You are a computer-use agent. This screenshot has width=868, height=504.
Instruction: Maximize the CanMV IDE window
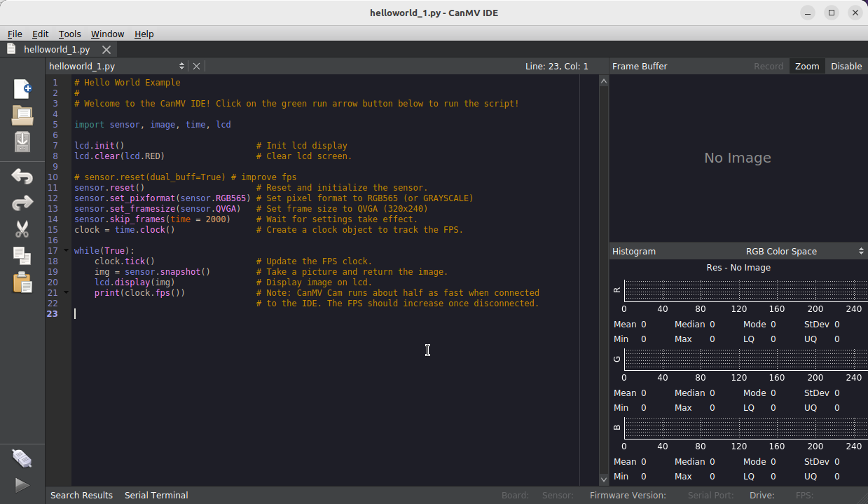(832, 13)
